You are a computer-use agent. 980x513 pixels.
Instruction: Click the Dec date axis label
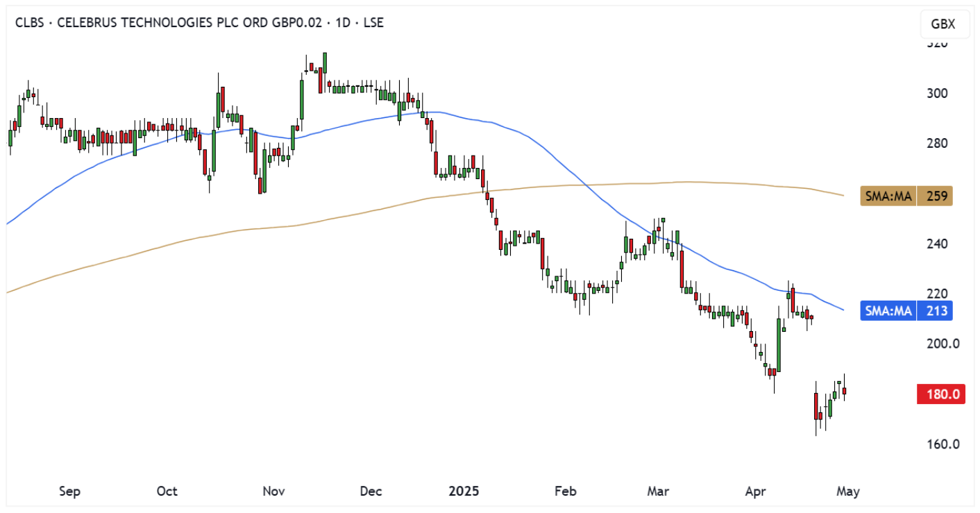click(x=371, y=491)
